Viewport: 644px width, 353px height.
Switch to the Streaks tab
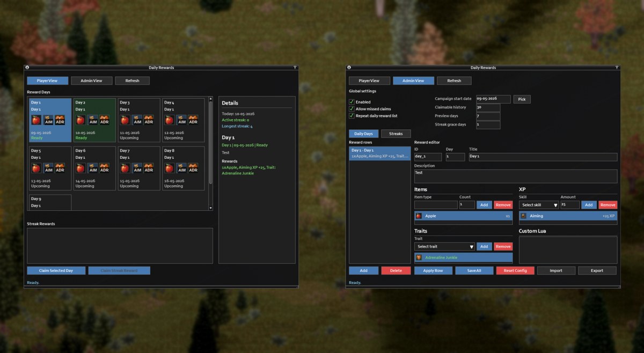(x=396, y=134)
